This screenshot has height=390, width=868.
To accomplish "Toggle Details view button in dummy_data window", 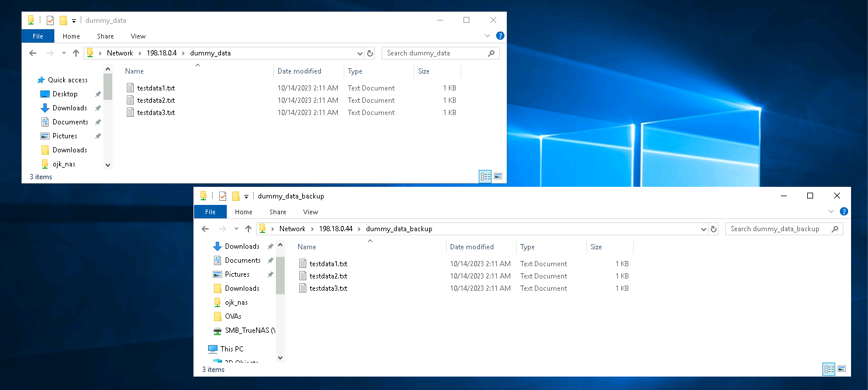I will tap(485, 176).
